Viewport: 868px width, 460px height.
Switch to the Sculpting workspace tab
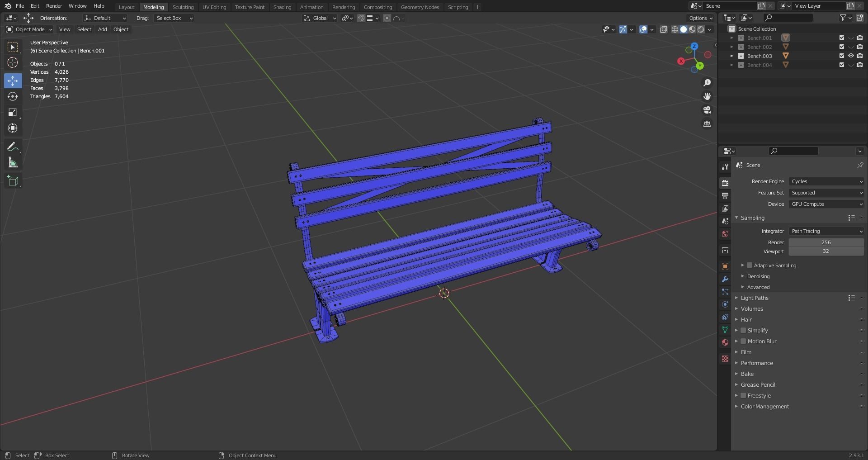pyautogui.click(x=183, y=7)
